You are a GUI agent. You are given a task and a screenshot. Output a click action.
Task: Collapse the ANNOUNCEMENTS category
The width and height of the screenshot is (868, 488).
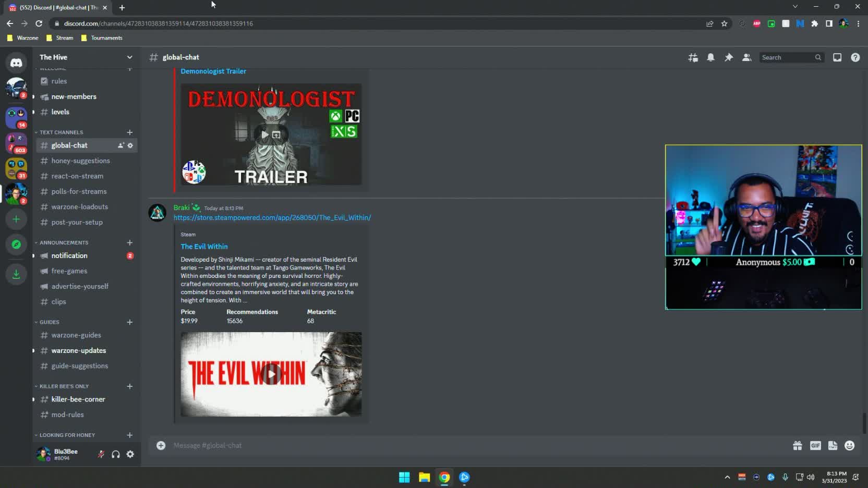click(x=61, y=242)
